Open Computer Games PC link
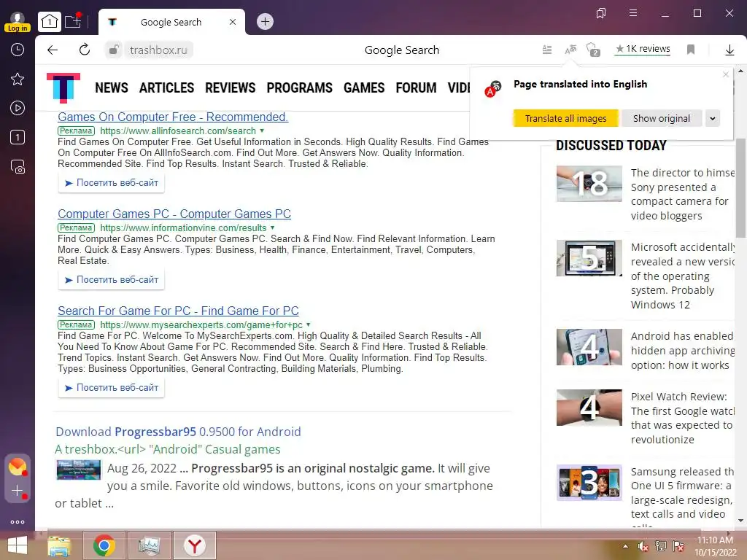This screenshot has height=560, width=747. [174, 214]
